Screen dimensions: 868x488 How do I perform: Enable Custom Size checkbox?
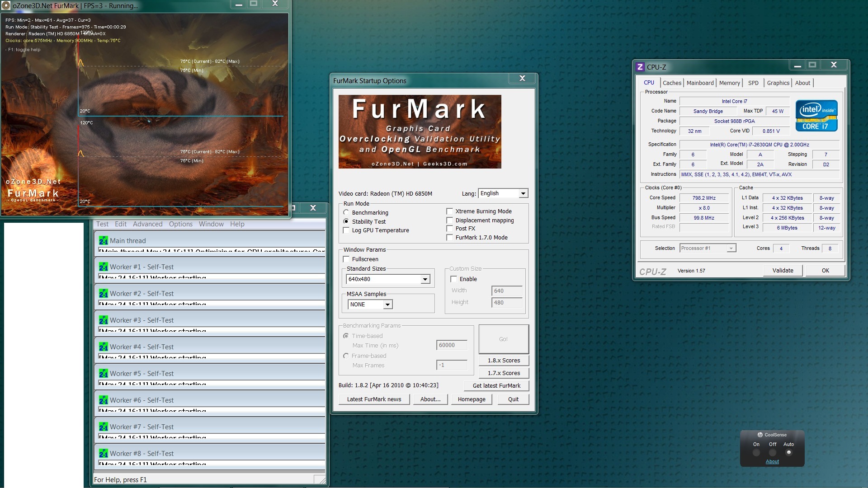click(x=454, y=279)
